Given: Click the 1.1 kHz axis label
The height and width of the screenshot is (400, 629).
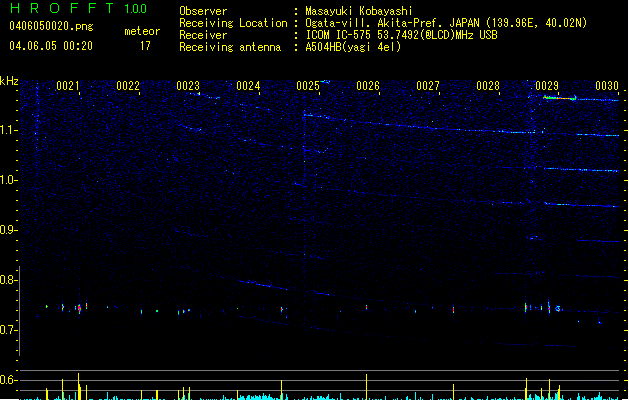Looking at the screenshot, I should pos(9,130).
